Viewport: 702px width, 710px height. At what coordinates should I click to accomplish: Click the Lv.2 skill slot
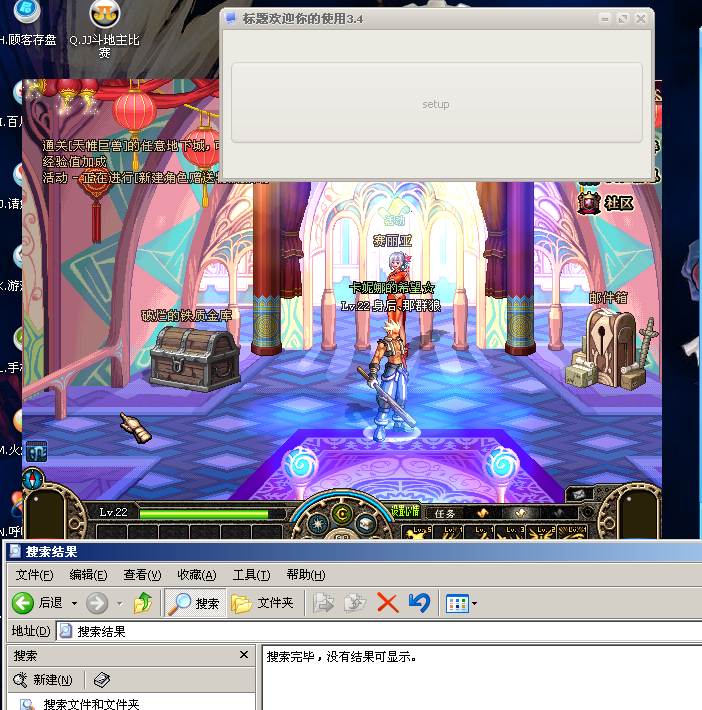tap(542, 532)
